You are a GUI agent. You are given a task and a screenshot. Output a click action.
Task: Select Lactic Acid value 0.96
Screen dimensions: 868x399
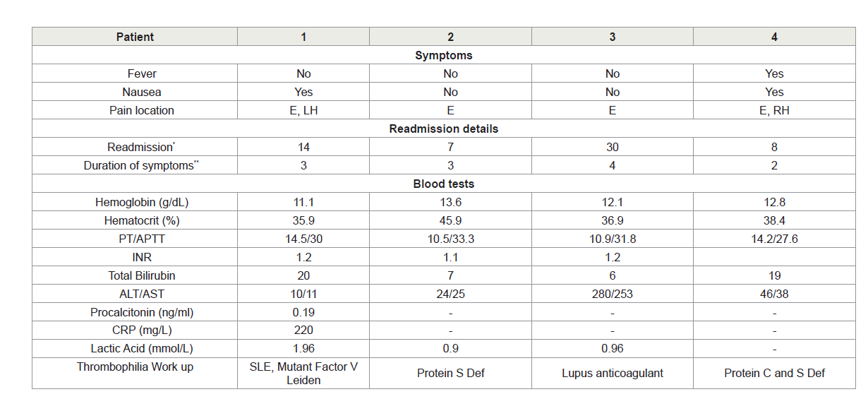click(613, 348)
